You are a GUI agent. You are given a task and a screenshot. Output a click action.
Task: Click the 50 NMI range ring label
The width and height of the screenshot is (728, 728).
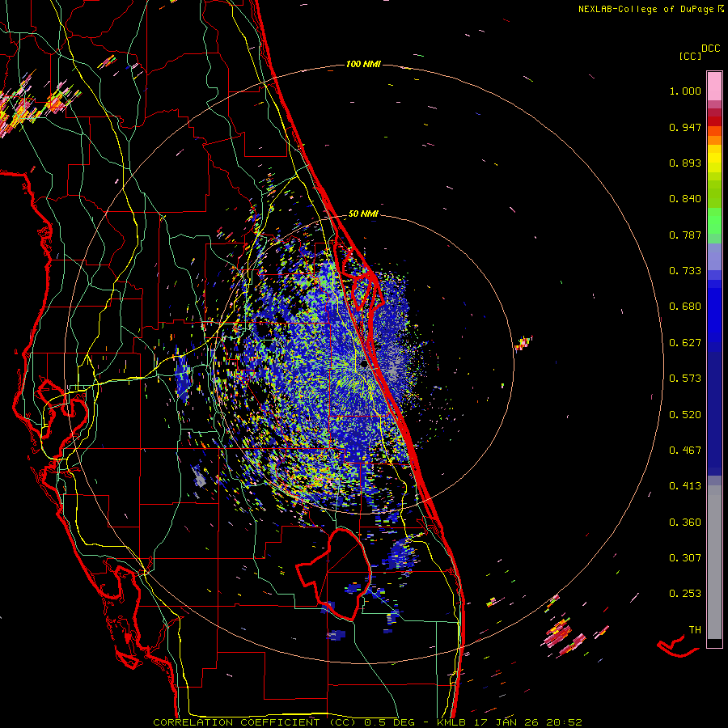(x=363, y=214)
